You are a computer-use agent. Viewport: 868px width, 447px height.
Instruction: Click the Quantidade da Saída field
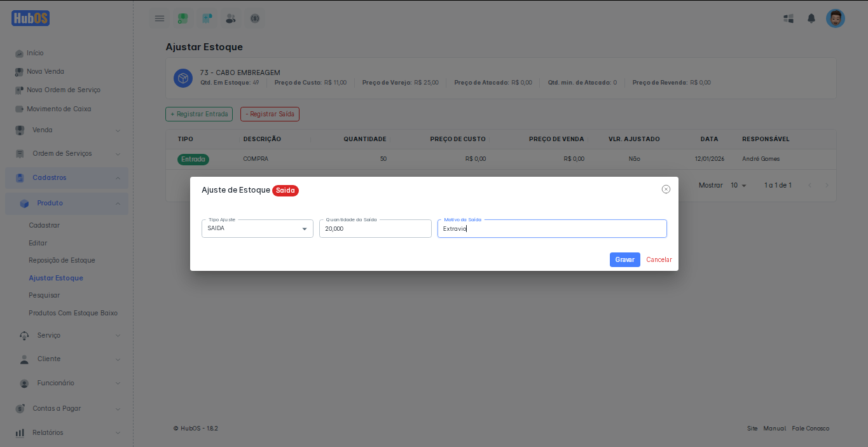(x=375, y=229)
